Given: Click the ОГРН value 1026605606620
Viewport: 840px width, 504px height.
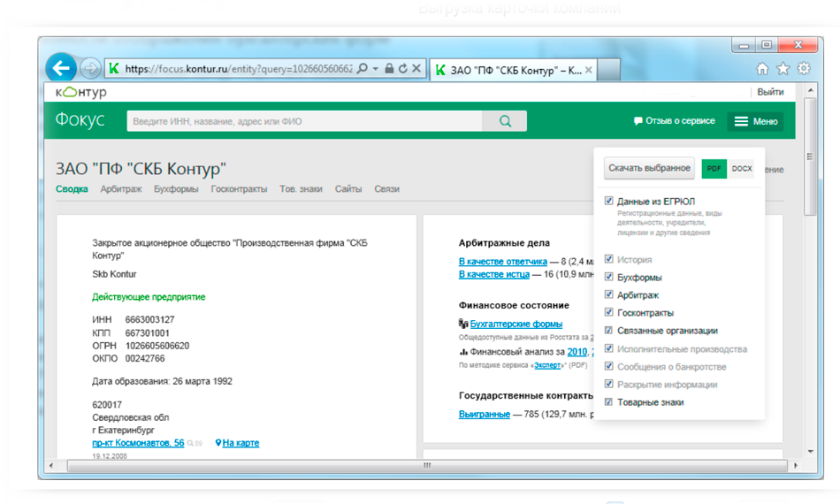Looking at the screenshot, I should point(157,346).
